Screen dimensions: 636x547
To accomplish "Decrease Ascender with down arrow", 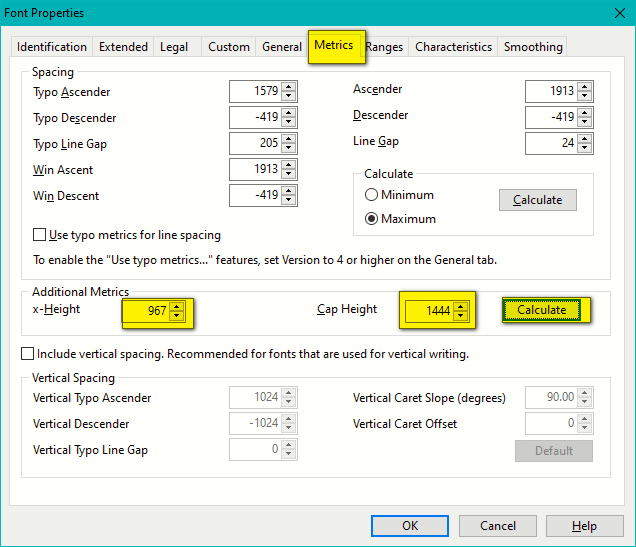I will tap(584, 96).
